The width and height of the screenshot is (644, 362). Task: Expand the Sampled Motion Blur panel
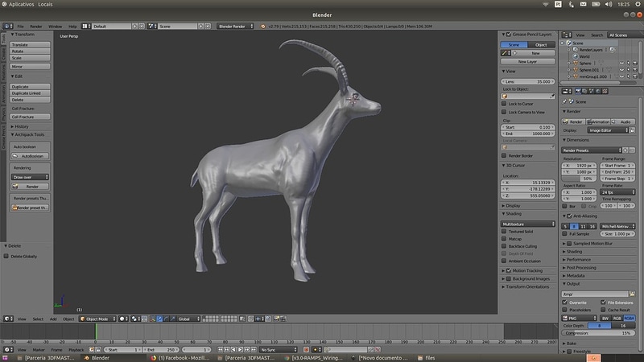click(x=564, y=244)
